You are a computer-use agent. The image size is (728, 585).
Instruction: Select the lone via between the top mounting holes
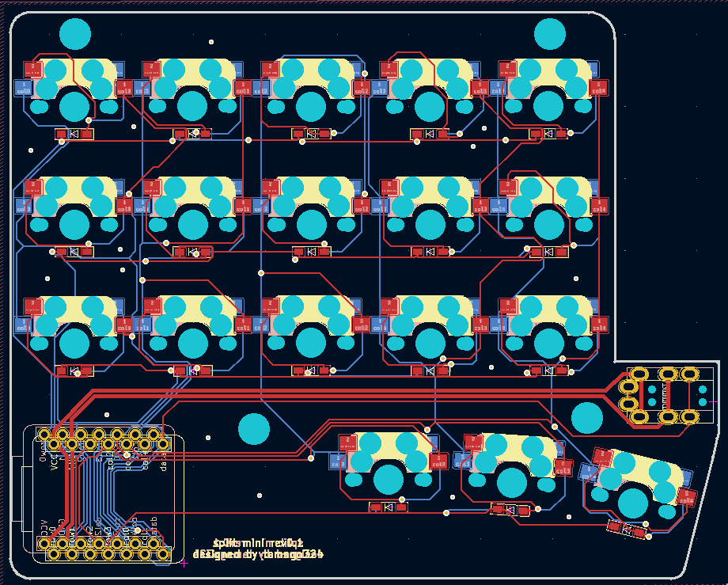pyautogui.click(x=211, y=42)
